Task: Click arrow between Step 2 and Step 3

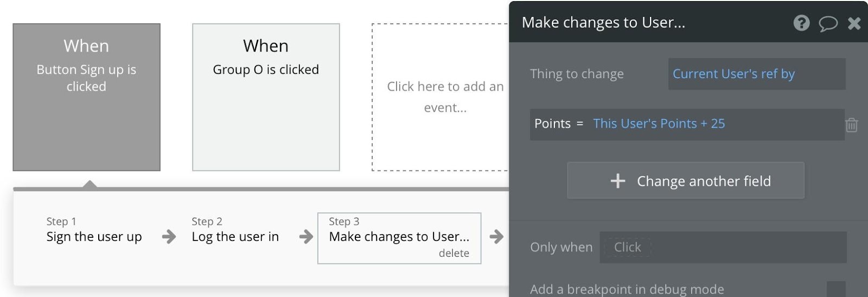Action: click(x=307, y=236)
